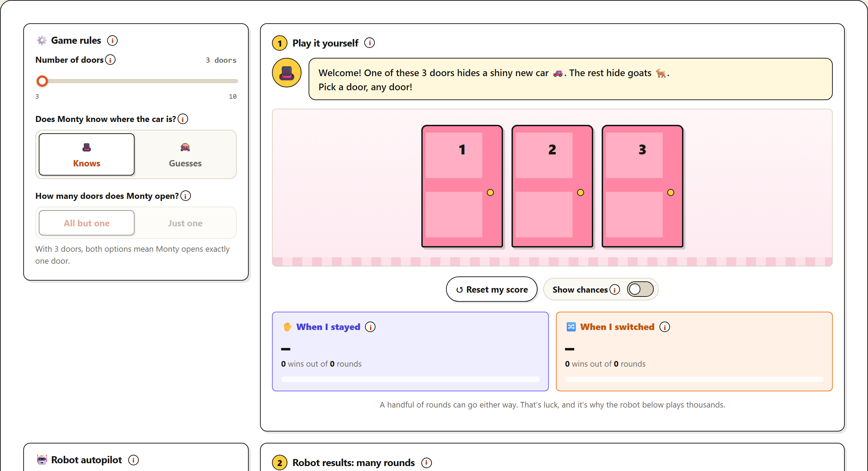Select the Guesses option for Monty
The height and width of the screenshot is (471, 868).
[x=185, y=154]
